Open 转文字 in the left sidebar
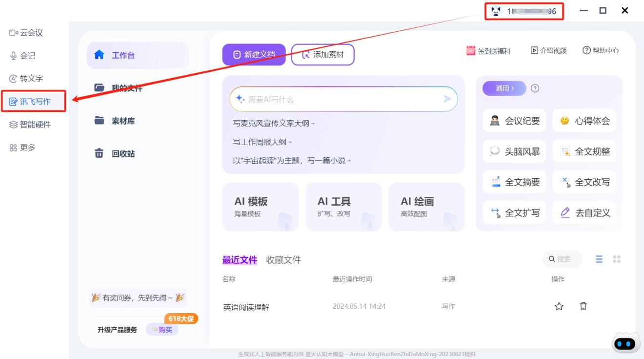 point(26,78)
